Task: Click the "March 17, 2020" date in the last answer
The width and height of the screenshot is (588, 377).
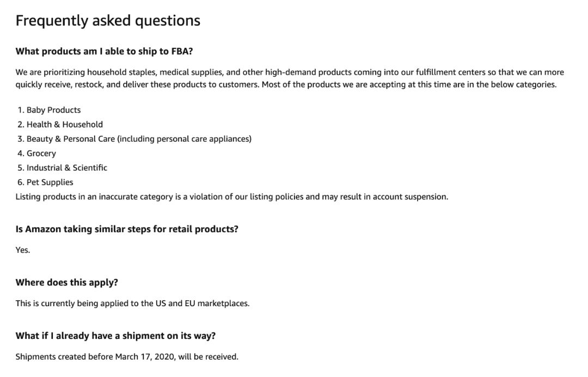Action: pos(145,357)
